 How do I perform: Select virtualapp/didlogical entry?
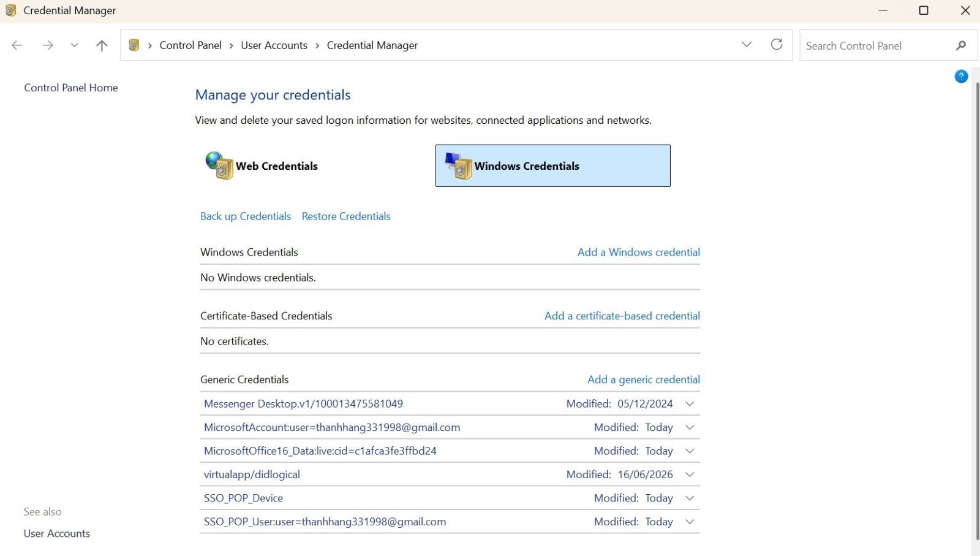(252, 474)
